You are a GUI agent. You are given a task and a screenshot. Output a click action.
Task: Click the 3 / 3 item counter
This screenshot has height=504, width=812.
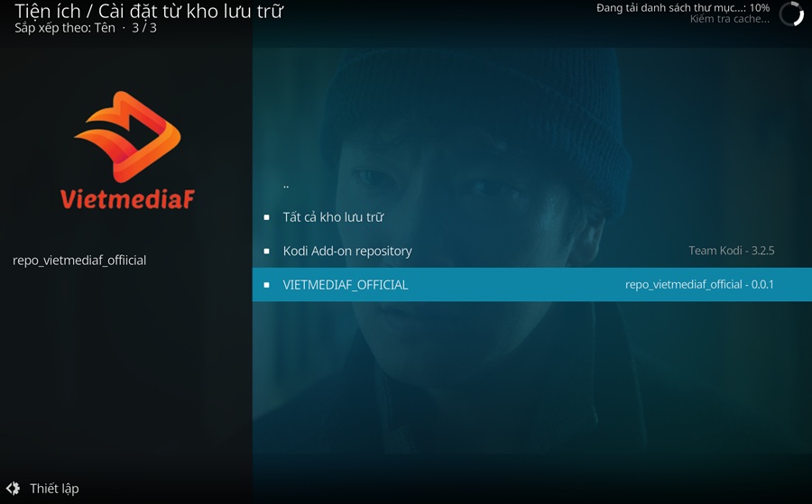144,28
